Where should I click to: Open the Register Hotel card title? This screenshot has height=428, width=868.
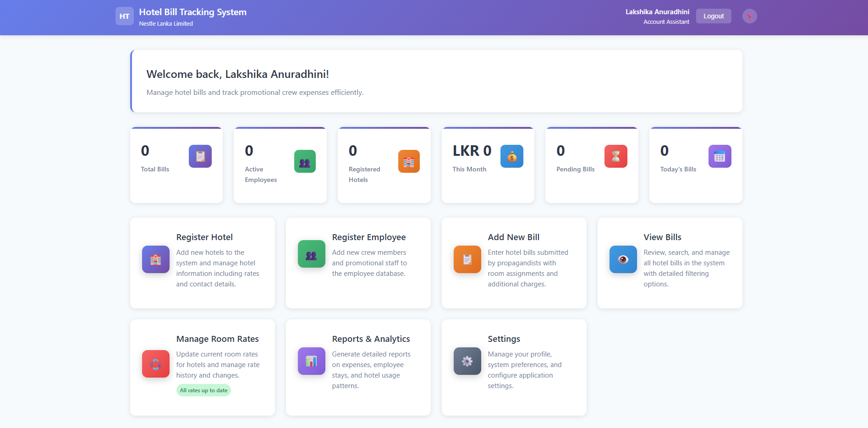(204, 237)
